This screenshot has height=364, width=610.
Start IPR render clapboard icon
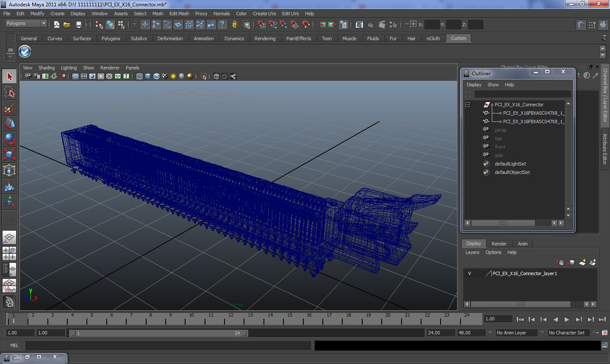(x=382, y=25)
